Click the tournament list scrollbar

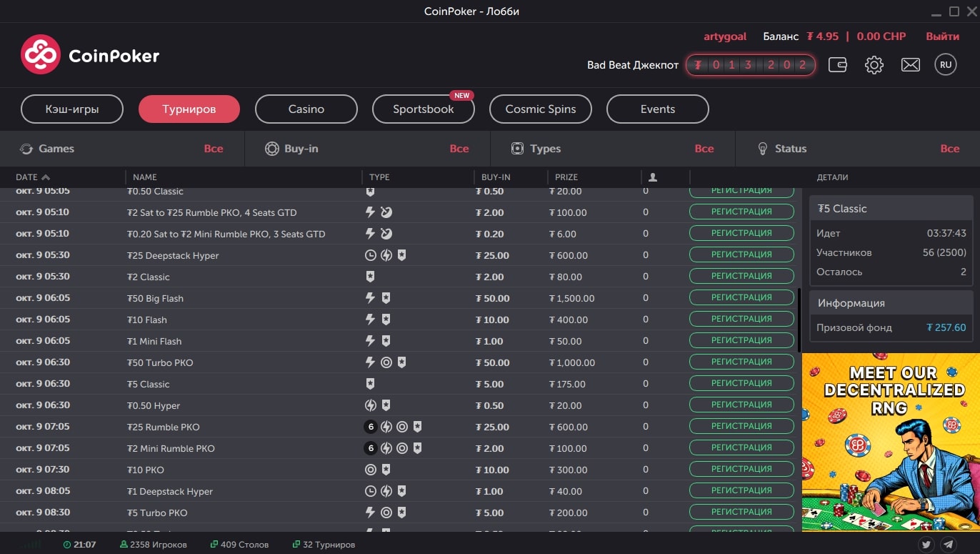click(x=799, y=320)
